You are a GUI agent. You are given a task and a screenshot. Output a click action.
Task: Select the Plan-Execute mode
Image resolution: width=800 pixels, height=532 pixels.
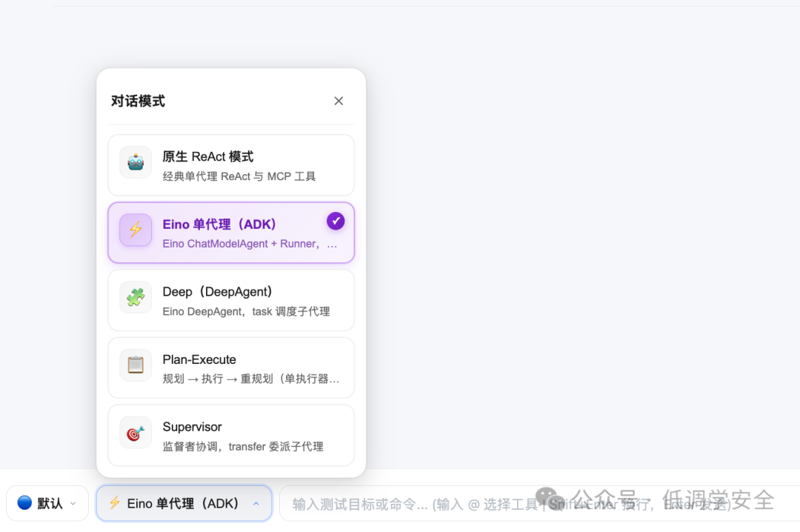[x=231, y=368]
